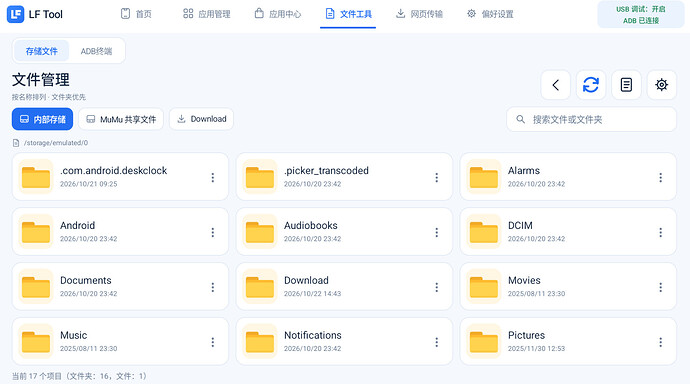Open more options for Download folder
The height and width of the screenshot is (384, 690).
[437, 287]
